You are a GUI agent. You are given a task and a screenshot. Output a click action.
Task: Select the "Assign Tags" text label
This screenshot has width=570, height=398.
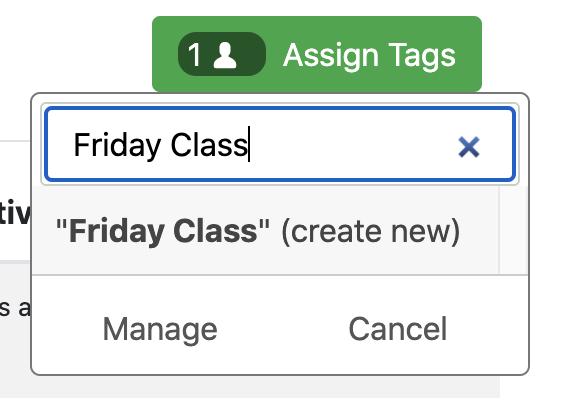coord(369,55)
